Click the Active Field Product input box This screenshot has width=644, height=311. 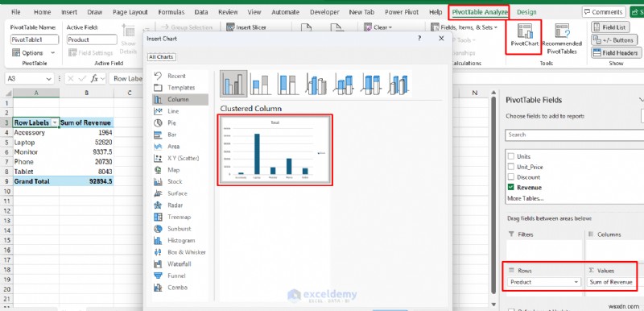pyautogui.click(x=92, y=39)
